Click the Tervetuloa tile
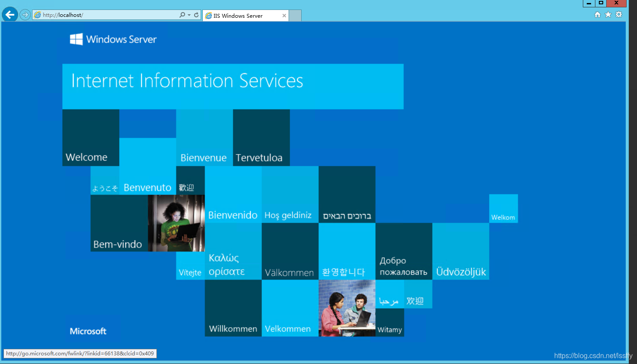The height and width of the screenshot is (364, 637). tap(261, 138)
